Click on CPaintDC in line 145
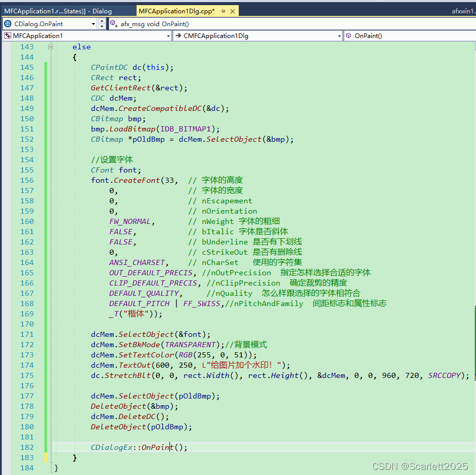Screen dimensions: 476x475 click(109, 67)
